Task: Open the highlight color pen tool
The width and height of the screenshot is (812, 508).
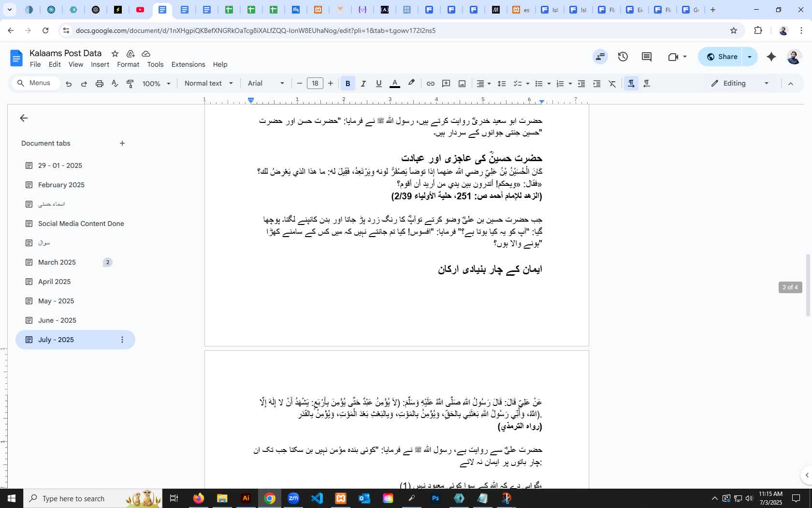Action: (411, 83)
